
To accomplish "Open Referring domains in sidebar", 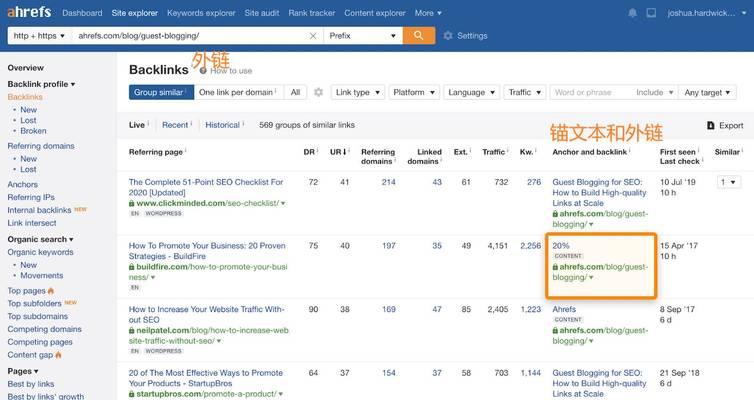I will coord(41,146).
